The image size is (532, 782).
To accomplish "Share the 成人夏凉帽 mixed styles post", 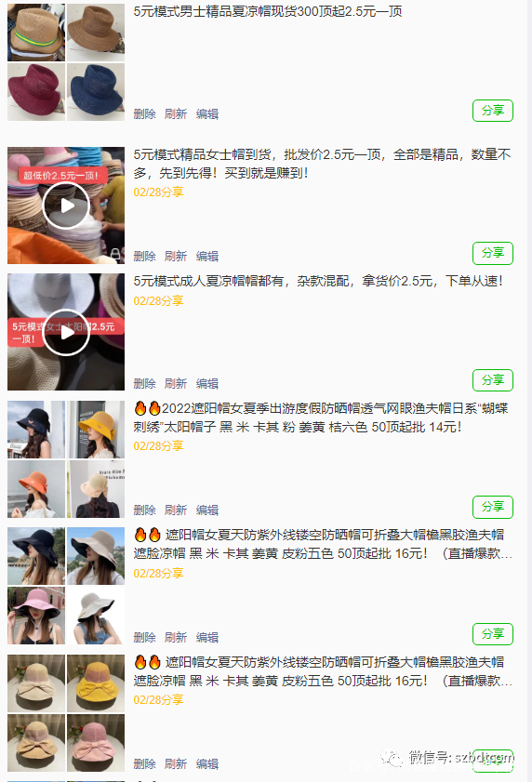I will point(493,380).
